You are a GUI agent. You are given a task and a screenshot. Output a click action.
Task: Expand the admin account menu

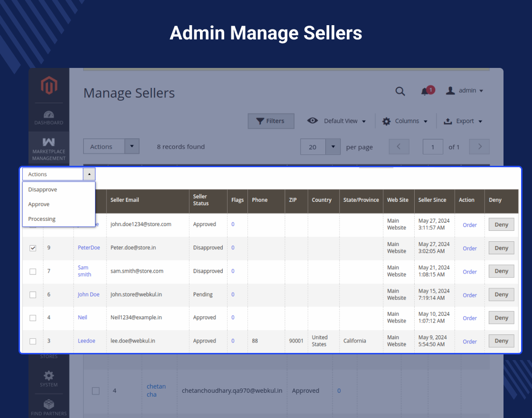(x=481, y=91)
